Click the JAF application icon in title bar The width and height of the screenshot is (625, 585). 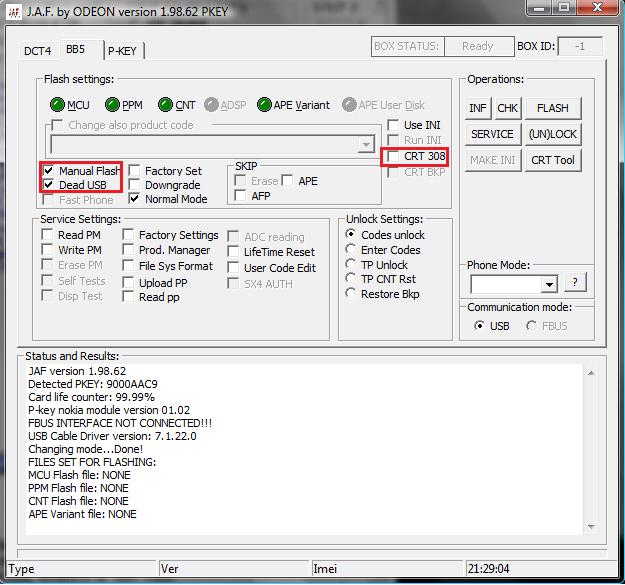click(x=14, y=12)
